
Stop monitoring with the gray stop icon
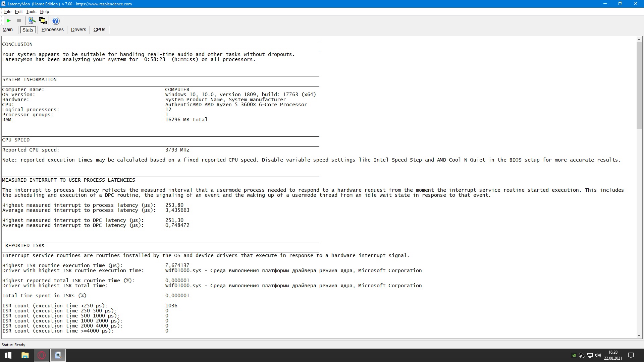(x=19, y=21)
